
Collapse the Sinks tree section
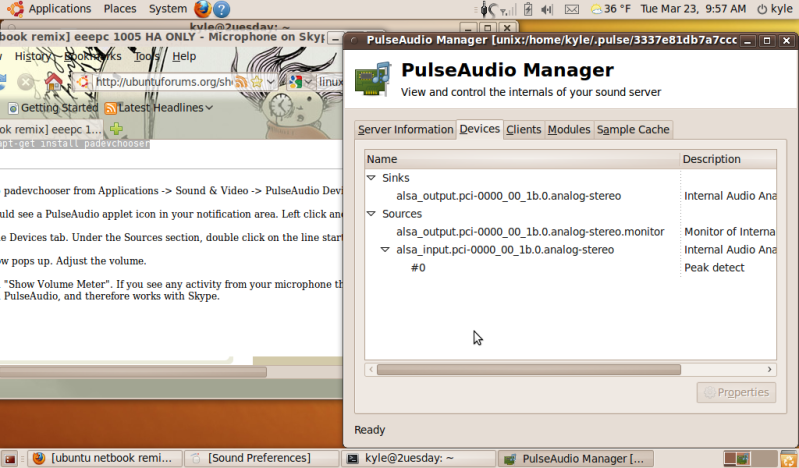click(372, 178)
